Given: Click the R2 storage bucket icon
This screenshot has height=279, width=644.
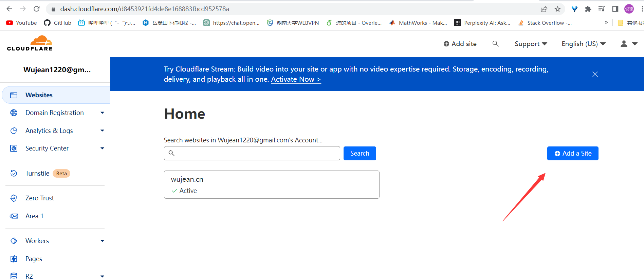Looking at the screenshot, I should pos(14,276).
